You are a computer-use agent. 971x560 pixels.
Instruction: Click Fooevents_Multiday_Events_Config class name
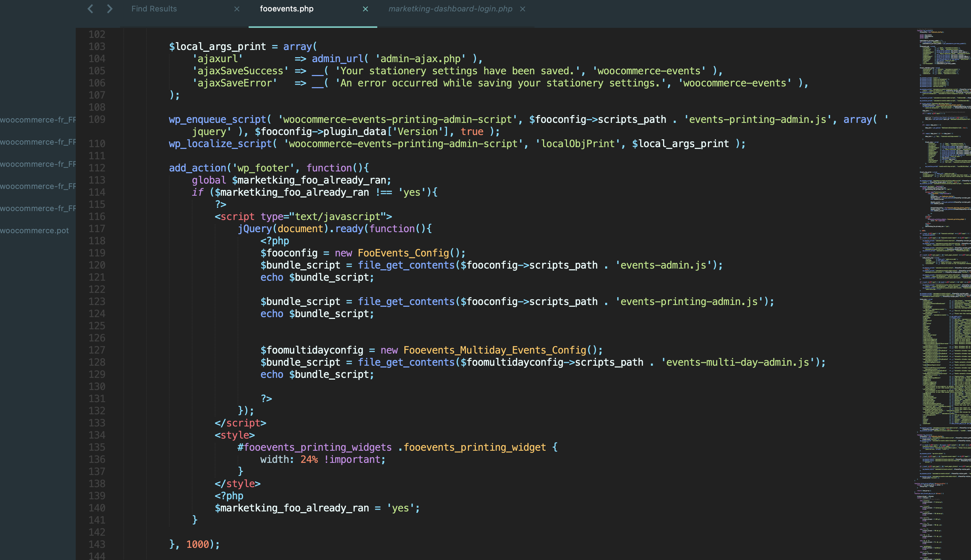click(494, 350)
